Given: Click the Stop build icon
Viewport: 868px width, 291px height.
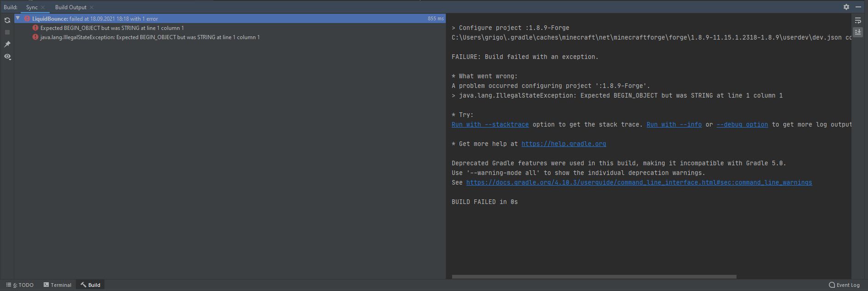Looking at the screenshot, I should [x=7, y=32].
